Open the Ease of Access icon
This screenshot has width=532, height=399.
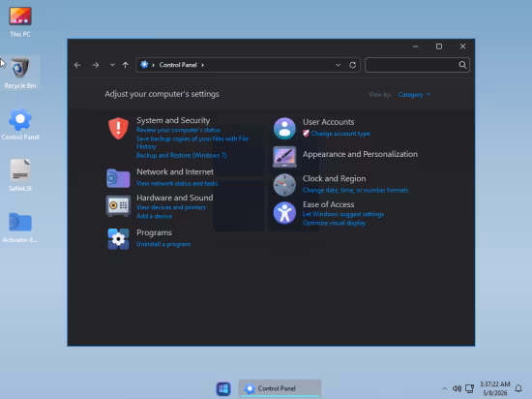284,213
